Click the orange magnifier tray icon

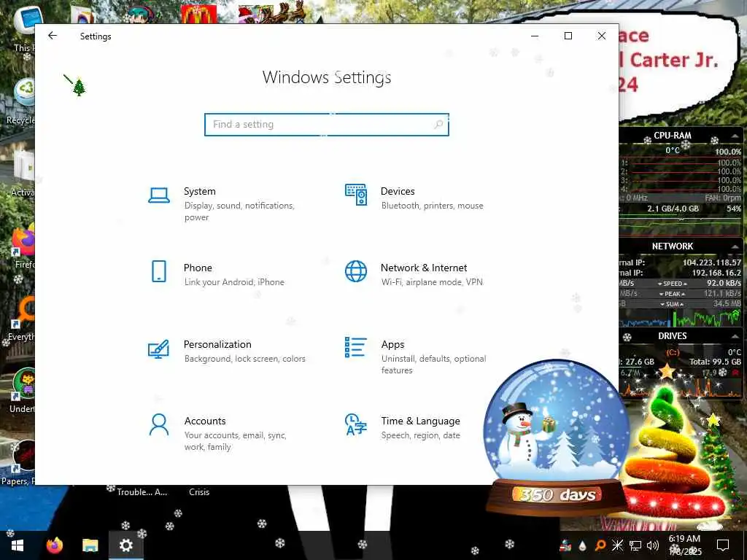coord(601,545)
